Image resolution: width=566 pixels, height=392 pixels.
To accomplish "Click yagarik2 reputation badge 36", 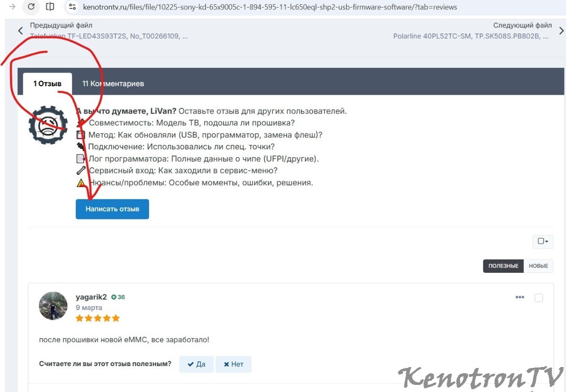I will (x=118, y=297).
